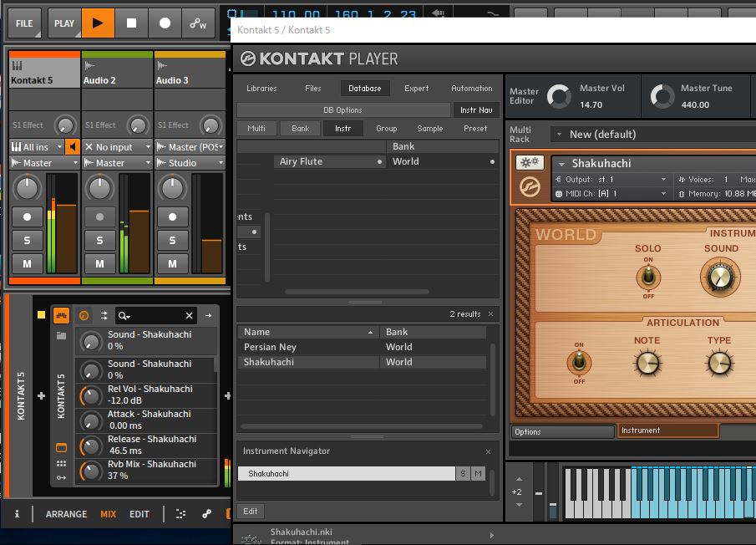Image resolution: width=756 pixels, height=545 pixels.
Task: Click the dotted automation lanes icon in bottom bar
Action: (180, 514)
